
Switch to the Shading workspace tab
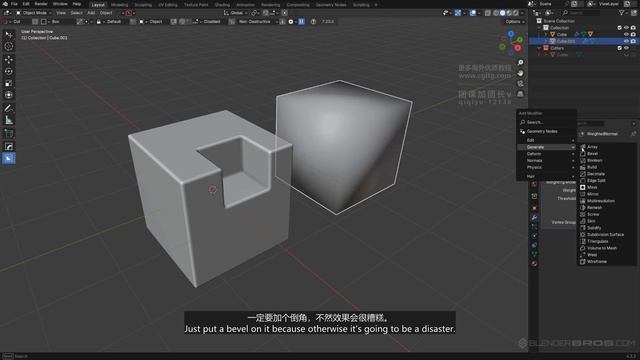(222, 5)
